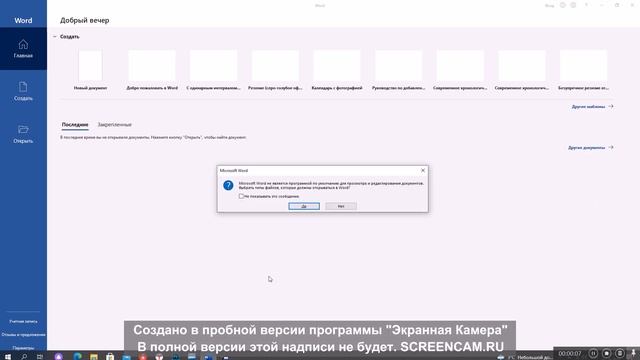Click Да button in Microsoft Word dialog
640x360 pixels.
(x=304, y=206)
